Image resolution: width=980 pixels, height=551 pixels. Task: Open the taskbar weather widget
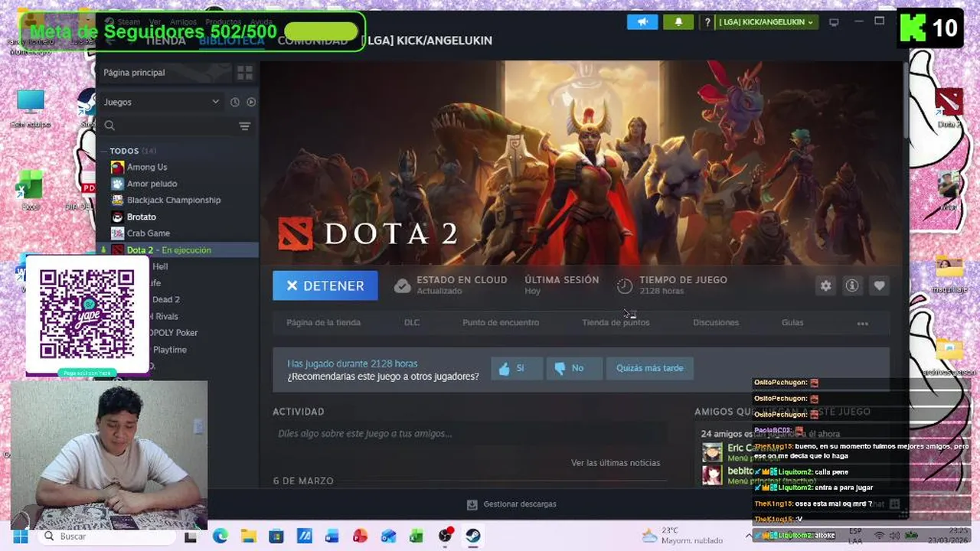[683, 536]
